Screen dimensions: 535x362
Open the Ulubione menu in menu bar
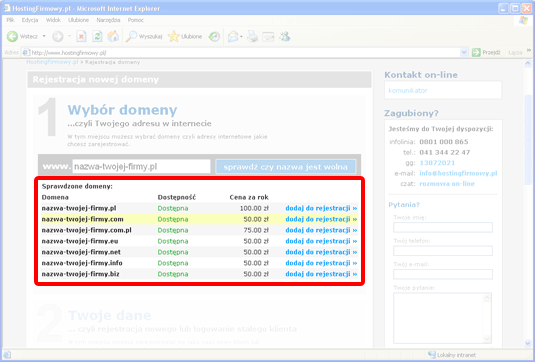pos(78,20)
